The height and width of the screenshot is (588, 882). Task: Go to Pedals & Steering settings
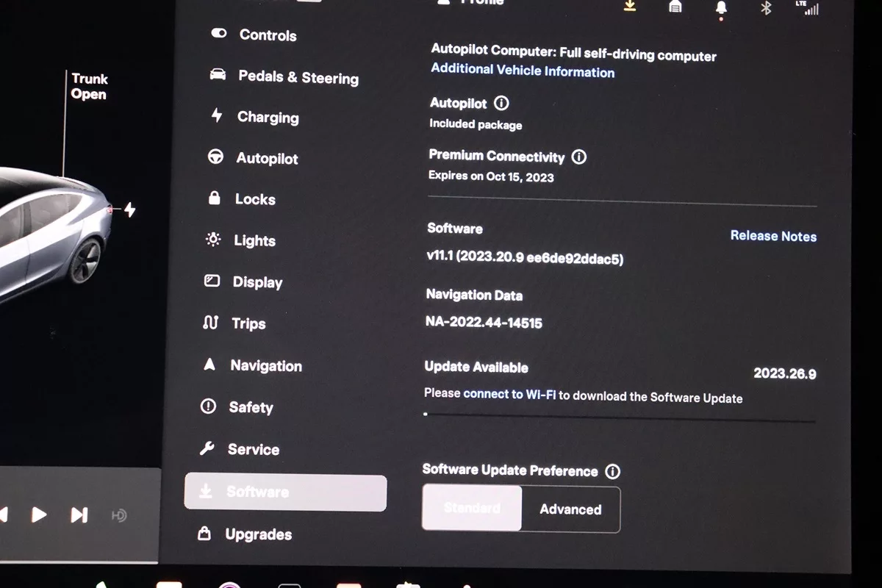pos(298,77)
